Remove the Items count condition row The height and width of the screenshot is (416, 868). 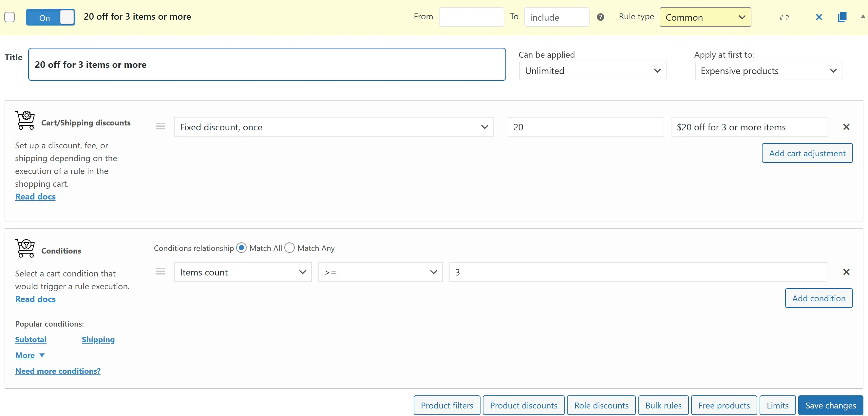tap(846, 272)
